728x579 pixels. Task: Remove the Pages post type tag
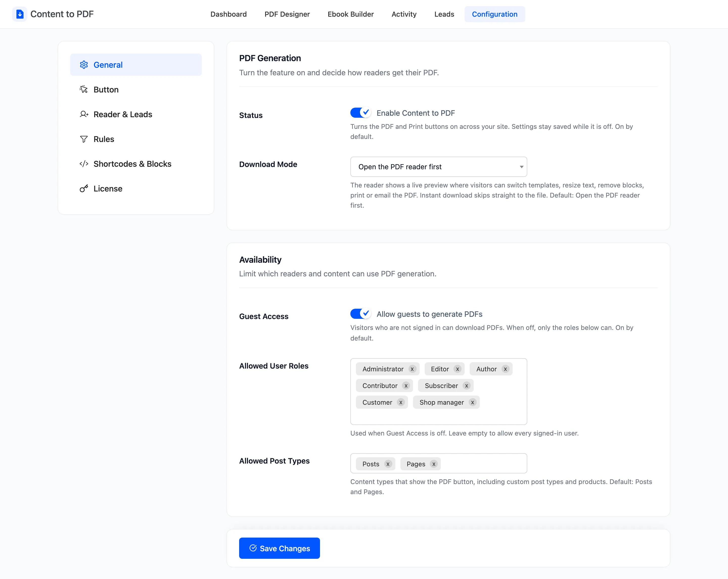tap(434, 464)
